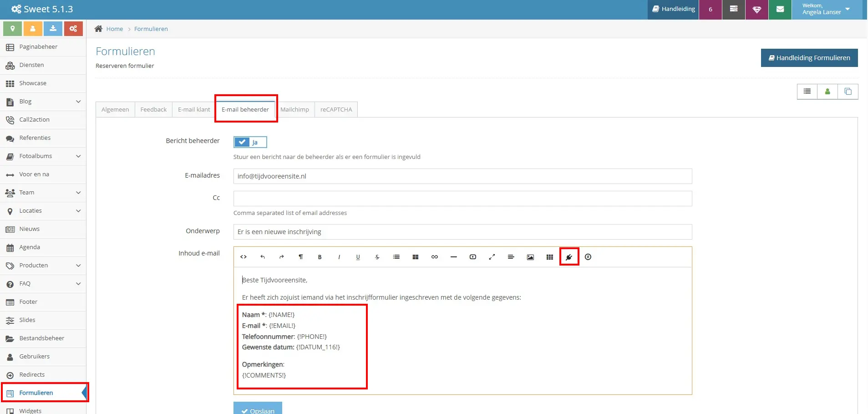The image size is (868, 414).
Task: Open Paginabeheer in the sidebar
Action: point(43,47)
